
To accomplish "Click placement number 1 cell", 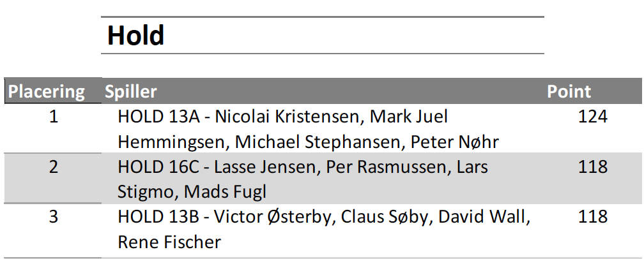I will point(54,117).
